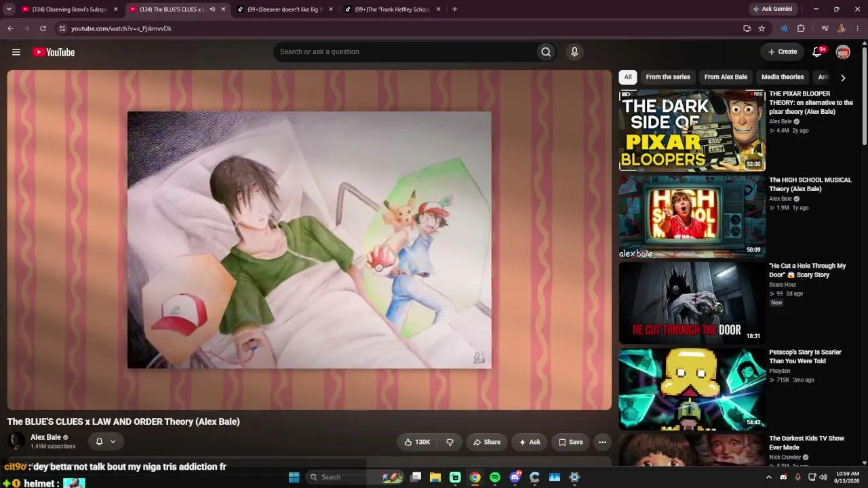The width and height of the screenshot is (868, 488).
Task: Install app icon in address bar
Action: tap(747, 28)
